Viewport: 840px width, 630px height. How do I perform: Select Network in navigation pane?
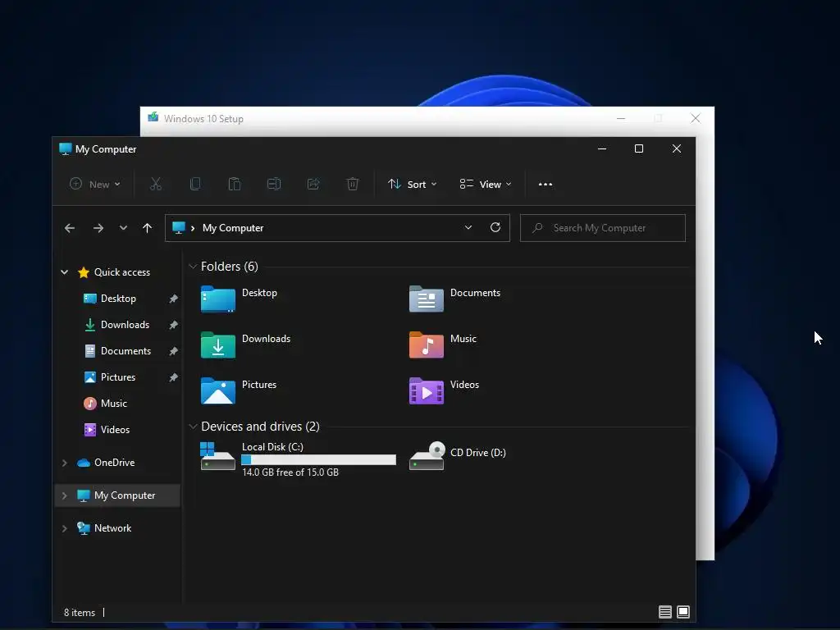[112, 528]
